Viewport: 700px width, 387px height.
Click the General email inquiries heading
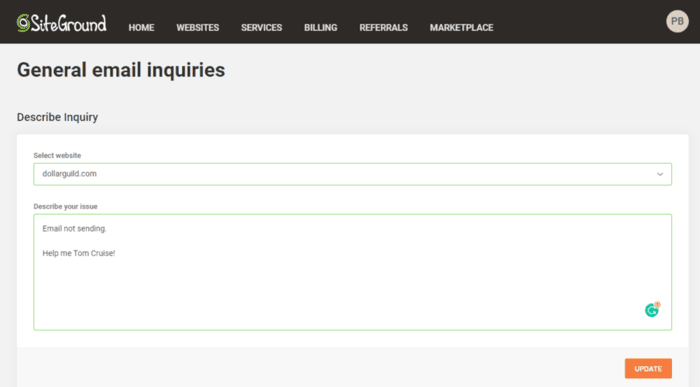121,70
